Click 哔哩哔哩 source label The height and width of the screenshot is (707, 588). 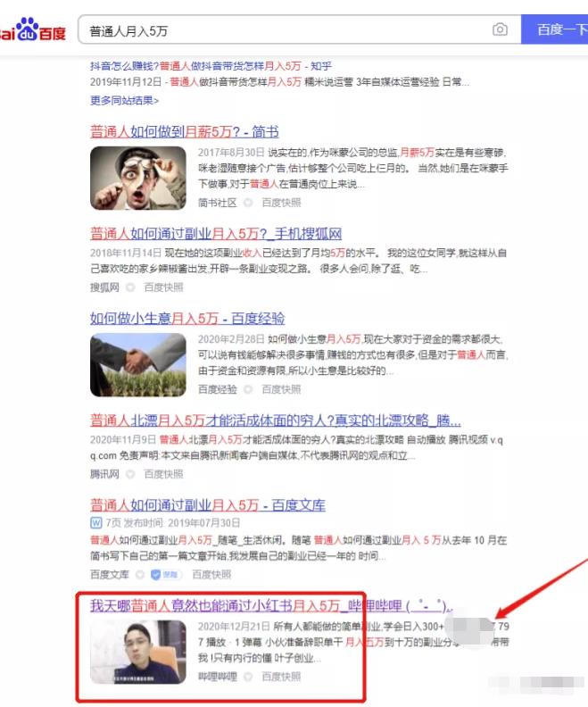coord(218,677)
